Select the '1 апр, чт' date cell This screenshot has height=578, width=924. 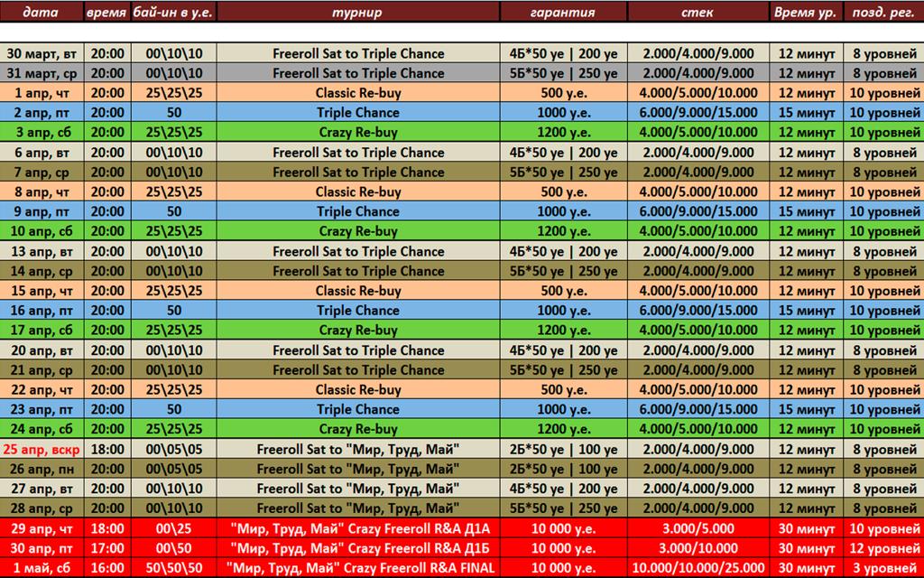[42, 93]
